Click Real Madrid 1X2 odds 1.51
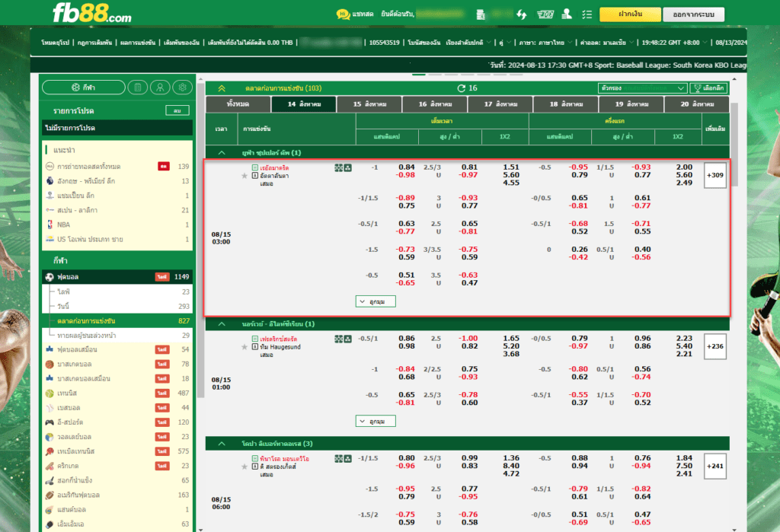 coord(511,167)
